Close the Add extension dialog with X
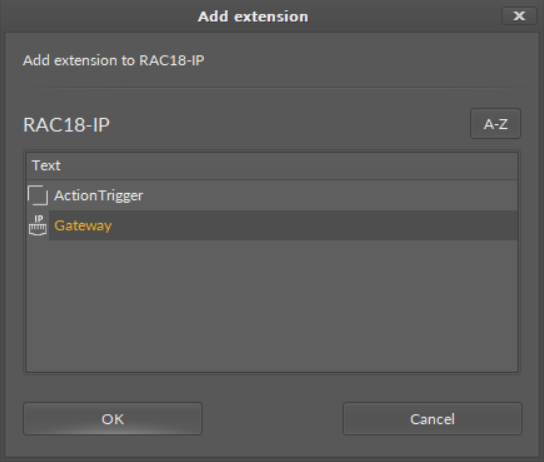This screenshot has width=544, height=462. coord(519,16)
